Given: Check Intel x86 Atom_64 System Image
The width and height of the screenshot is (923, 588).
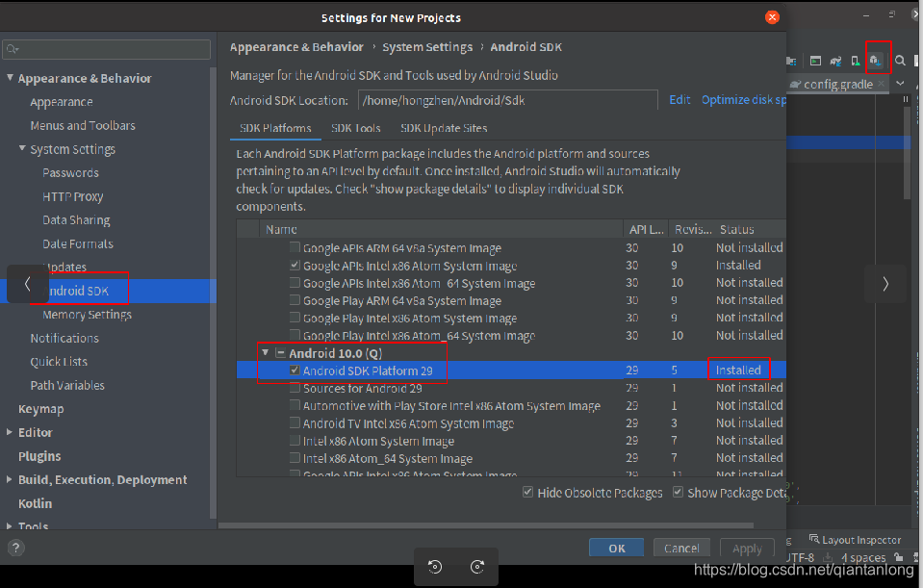Looking at the screenshot, I should pyautogui.click(x=295, y=457).
